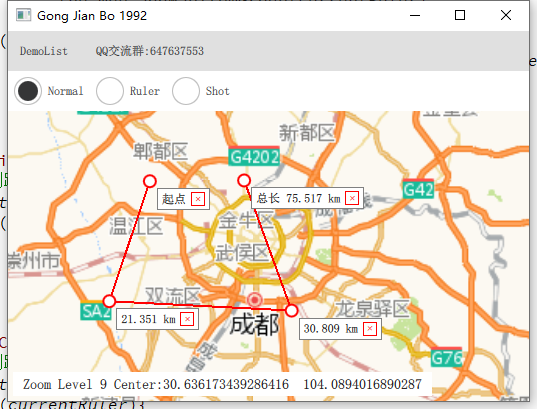Open the DemoList menu
Image resolution: width=537 pixels, height=409 pixels.
[x=43, y=51]
